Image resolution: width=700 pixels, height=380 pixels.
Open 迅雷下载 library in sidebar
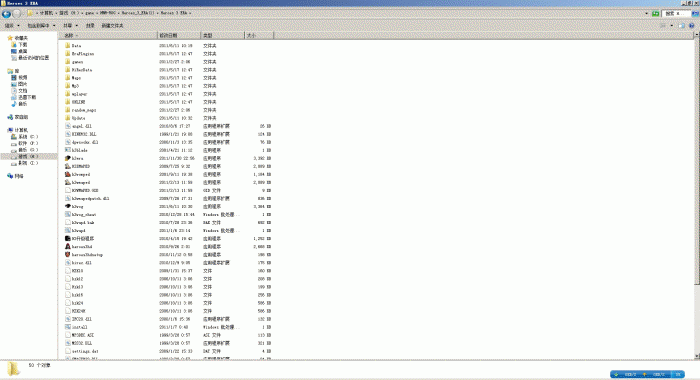point(27,97)
